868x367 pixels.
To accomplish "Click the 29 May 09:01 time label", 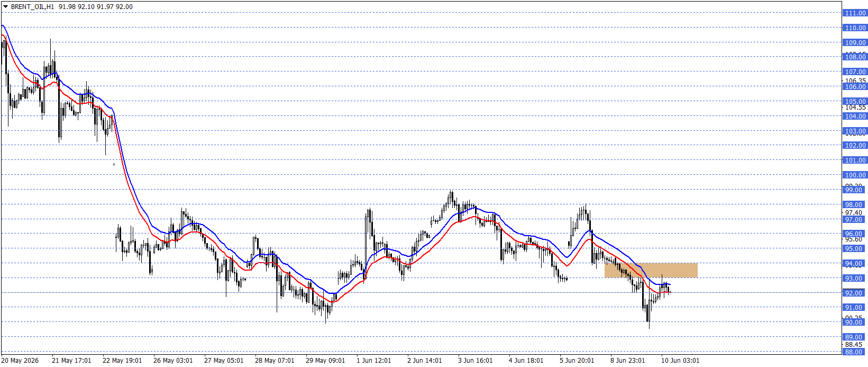I will (x=325, y=361).
